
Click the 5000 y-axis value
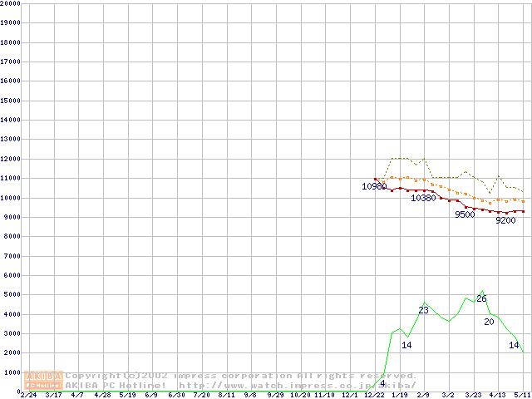pos(12,295)
